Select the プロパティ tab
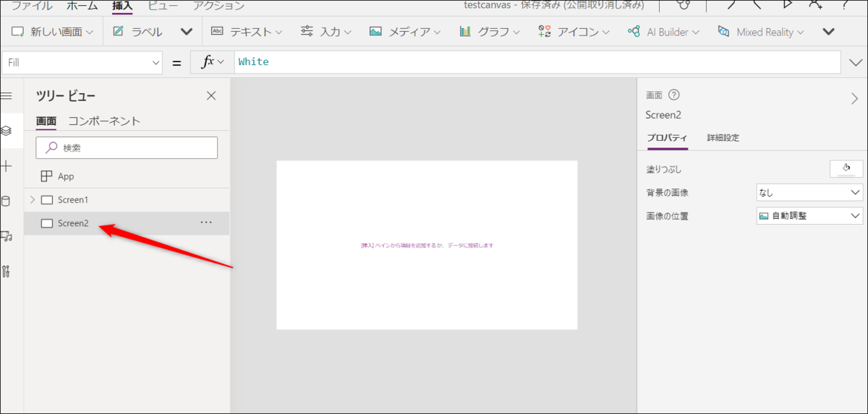Screen dimensions: 868x414 coord(667,137)
